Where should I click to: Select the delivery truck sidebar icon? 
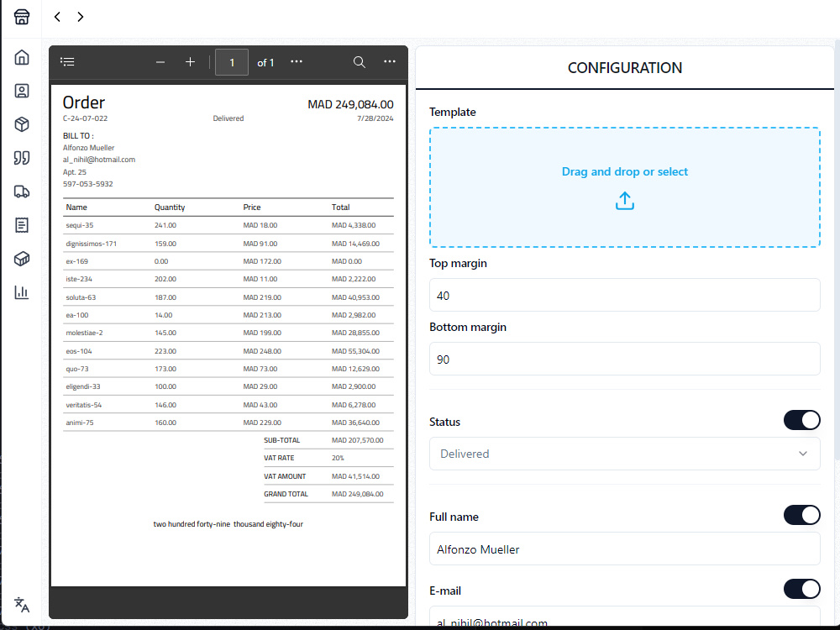pyautogui.click(x=21, y=191)
